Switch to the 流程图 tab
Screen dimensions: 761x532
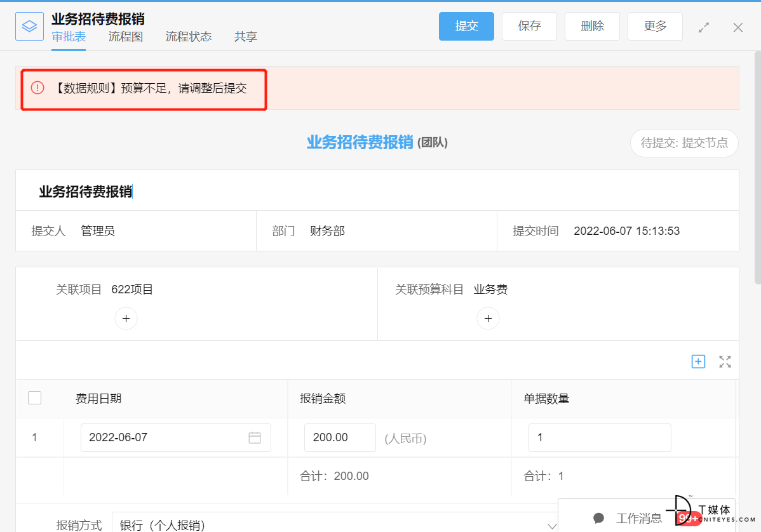tap(126, 37)
